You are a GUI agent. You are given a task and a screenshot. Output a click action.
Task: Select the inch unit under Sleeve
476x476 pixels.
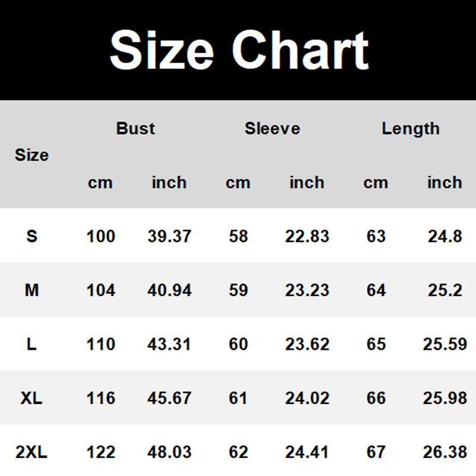[306, 183]
